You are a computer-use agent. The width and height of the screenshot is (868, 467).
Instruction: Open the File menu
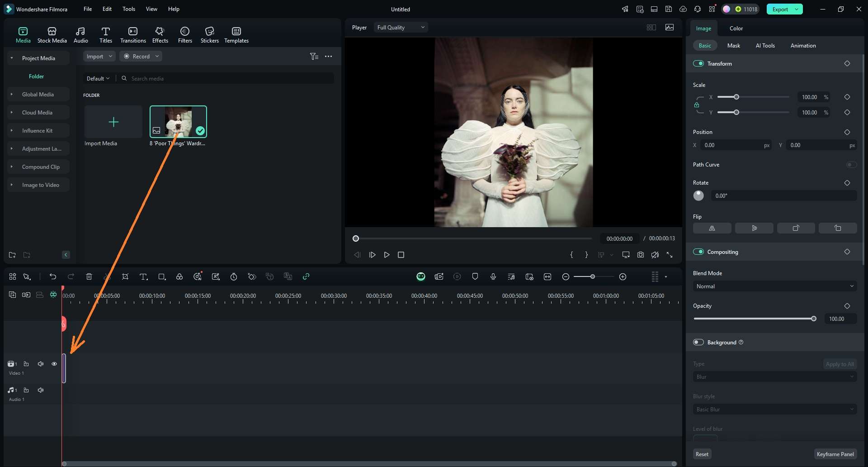(x=88, y=9)
